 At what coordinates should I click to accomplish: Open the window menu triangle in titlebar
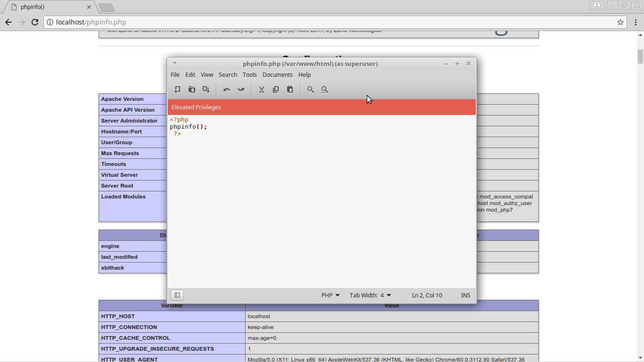click(175, 63)
